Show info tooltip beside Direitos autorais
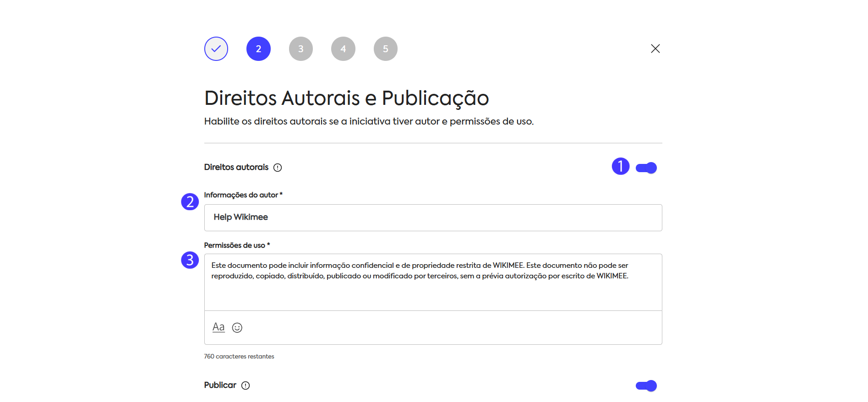Image resolution: width=868 pixels, height=402 pixels. (x=278, y=168)
